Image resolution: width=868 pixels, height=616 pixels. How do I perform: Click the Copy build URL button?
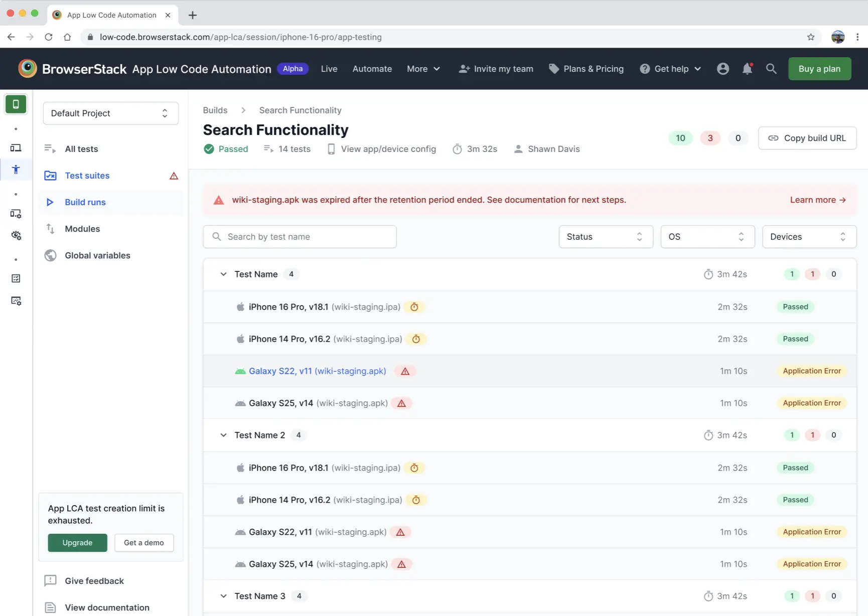point(807,138)
